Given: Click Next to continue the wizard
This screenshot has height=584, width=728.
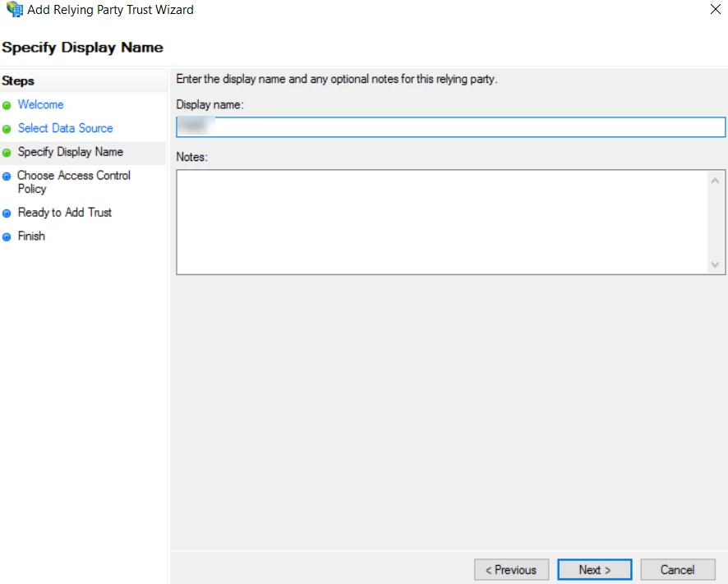Looking at the screenshot, I should tap(594, 569).
